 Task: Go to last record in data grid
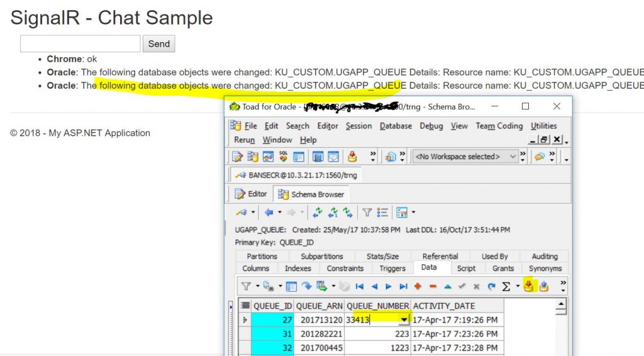(403, 287)
